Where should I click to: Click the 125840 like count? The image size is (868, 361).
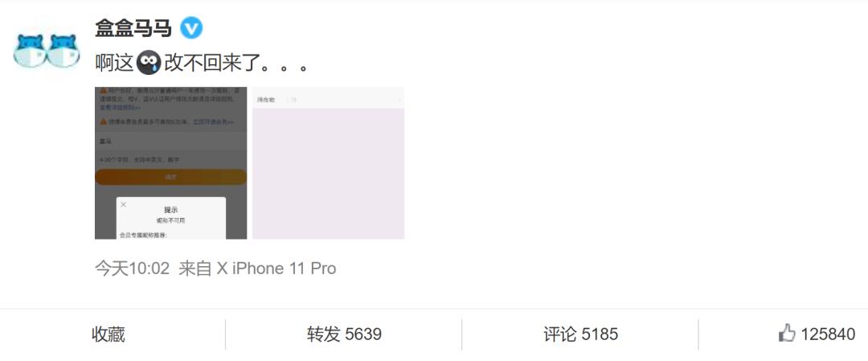[x=828, y=334]
